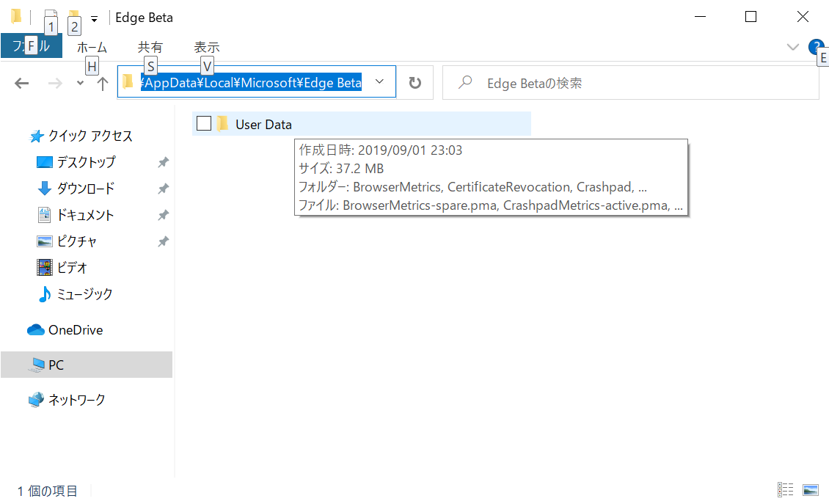Tick the User Data item checkbox
The image size is (829, 504).
(x=203, y=123)
